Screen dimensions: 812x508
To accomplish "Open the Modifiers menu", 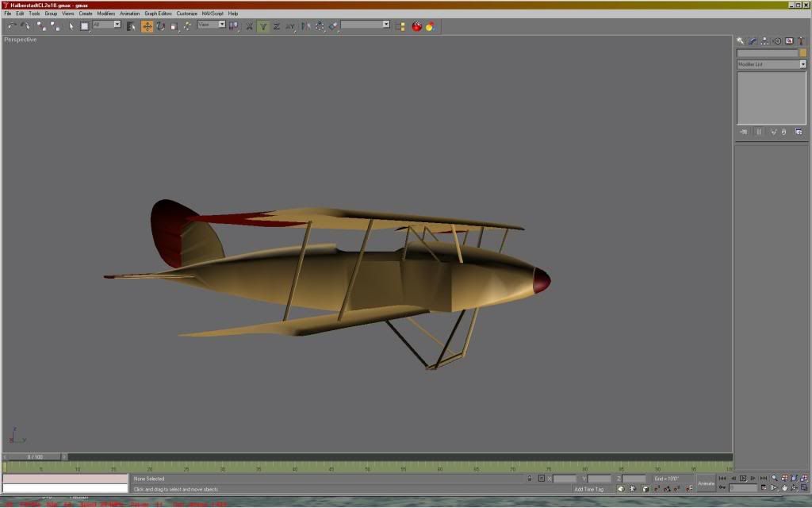I will 106,13.
